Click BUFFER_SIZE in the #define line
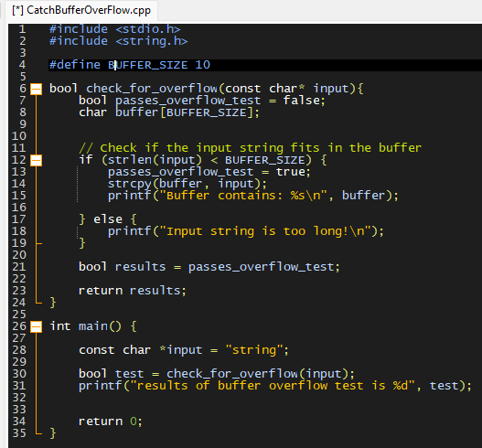The width and height of the screenshot is (482, 448). (147, 65)
